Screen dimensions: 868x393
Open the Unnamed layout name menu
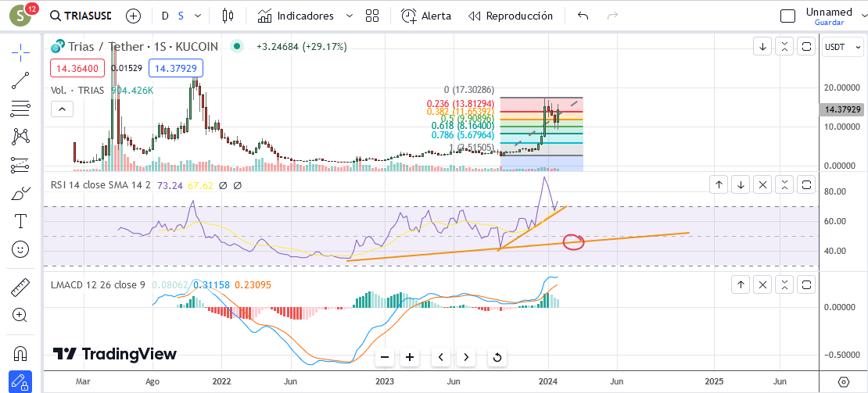(829, 12)
